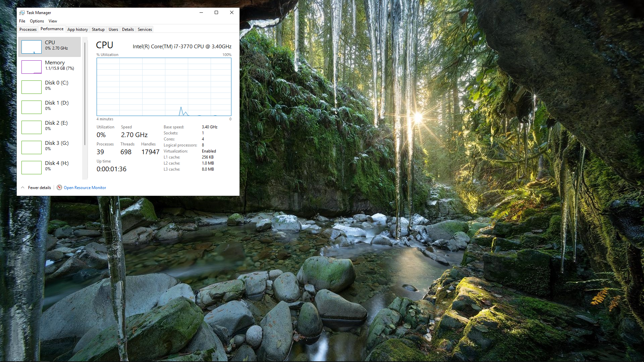Click the Memory usage text 1.1/15.9 GB
Viewport: 644px width, 362px height.
click(60, 68)
